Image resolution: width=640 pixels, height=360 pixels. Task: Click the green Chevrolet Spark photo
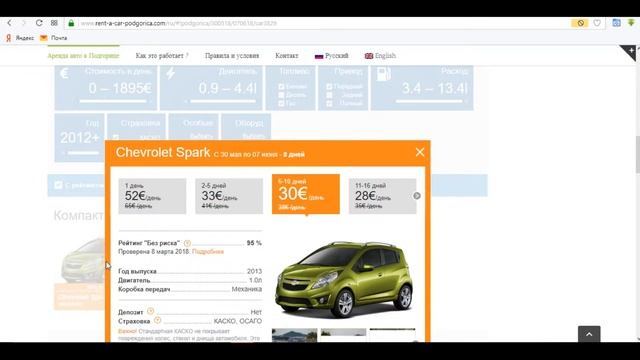point(344,279)
